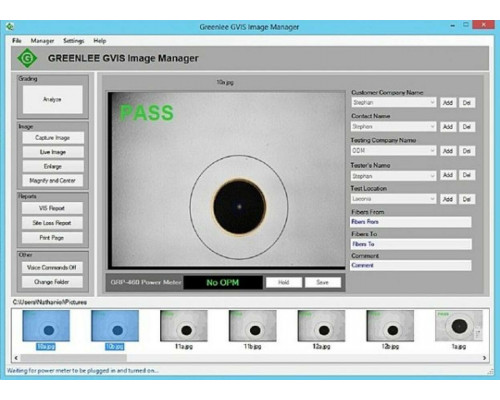Delete the Testing Company Name entry
Screen dimensions: 500x400
[467, 151]
